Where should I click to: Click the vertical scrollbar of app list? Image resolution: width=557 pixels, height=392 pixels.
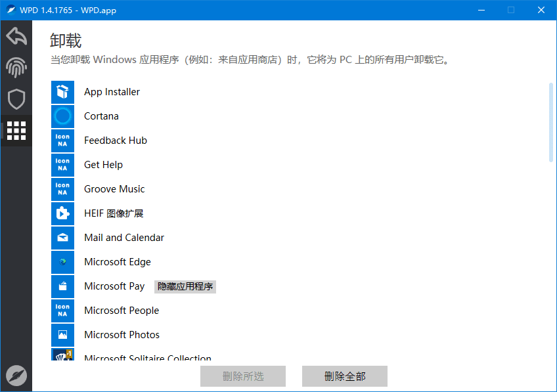click(x=550, y=122)
